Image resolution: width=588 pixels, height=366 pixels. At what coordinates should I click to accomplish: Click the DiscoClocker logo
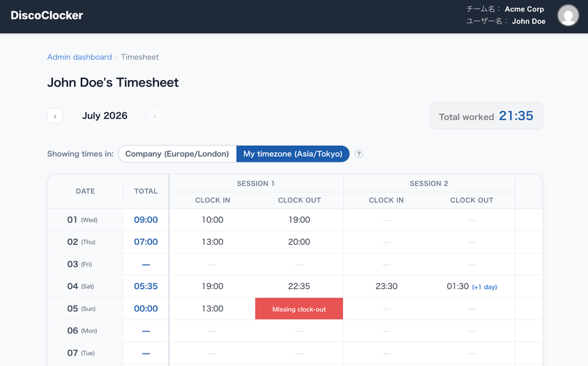pyautogui.click(x=47, y=15)
